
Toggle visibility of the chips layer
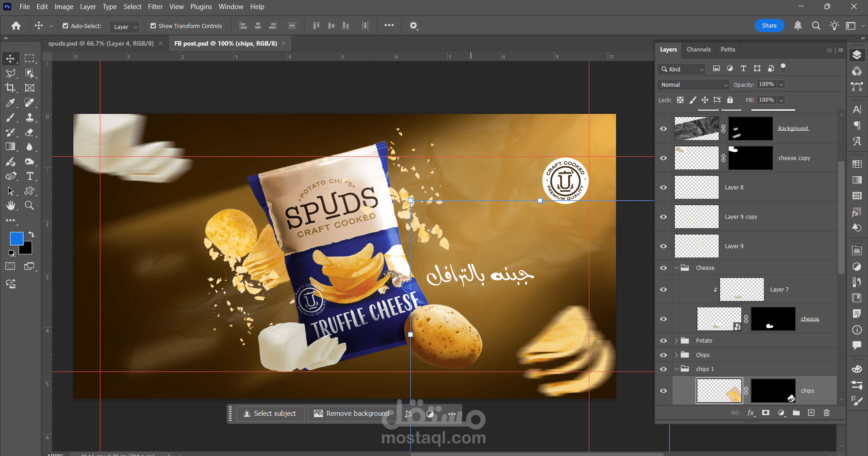pos(664,391)
